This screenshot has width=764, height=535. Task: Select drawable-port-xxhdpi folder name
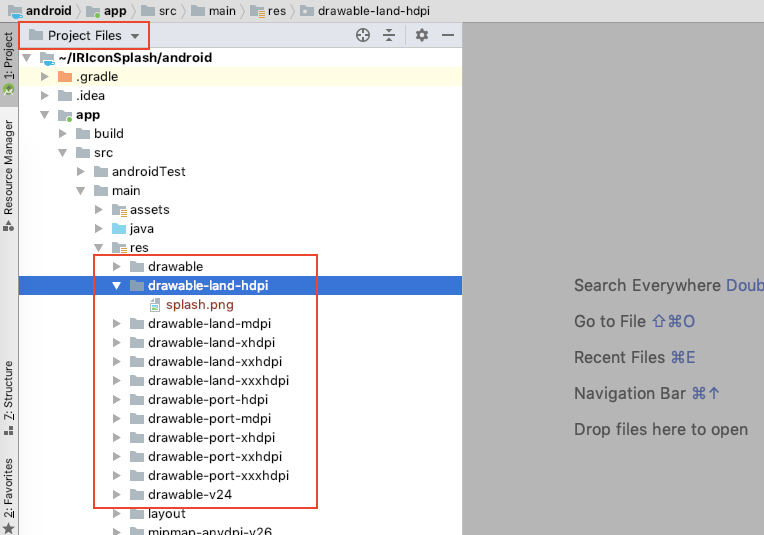tap(215, 457)
